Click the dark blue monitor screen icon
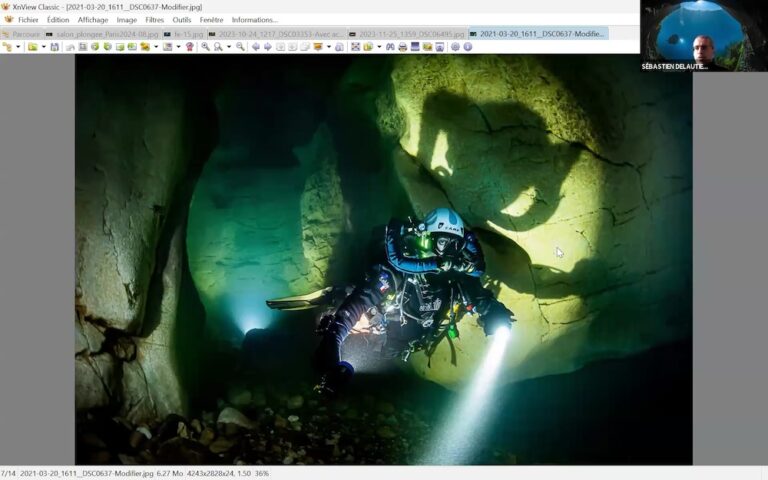This screenshot has width=768, height=480. 415,47
